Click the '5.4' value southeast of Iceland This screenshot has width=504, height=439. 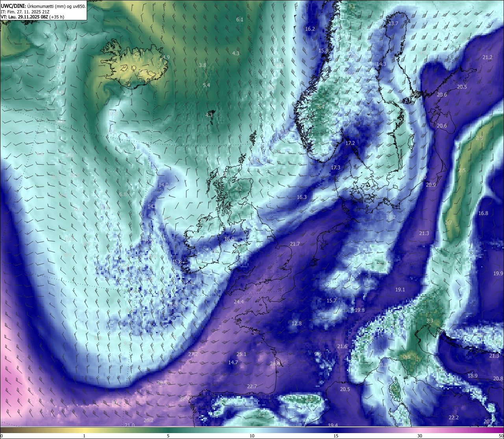206,85
